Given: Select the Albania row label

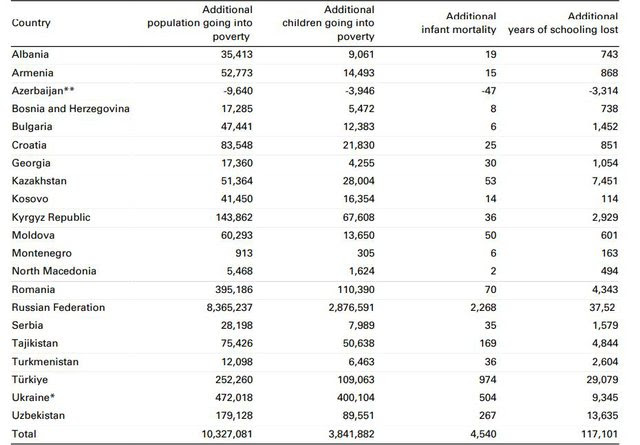Looking at the screenshot, I should point(30,54).
